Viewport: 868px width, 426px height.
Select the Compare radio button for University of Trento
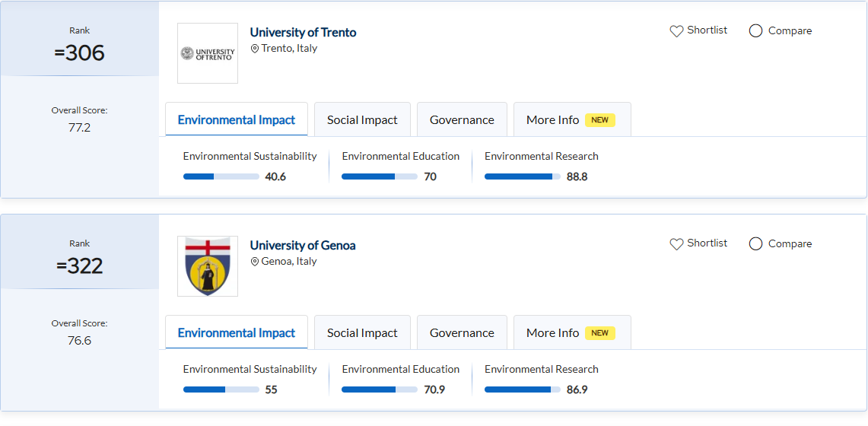click(x=755, y=31)
